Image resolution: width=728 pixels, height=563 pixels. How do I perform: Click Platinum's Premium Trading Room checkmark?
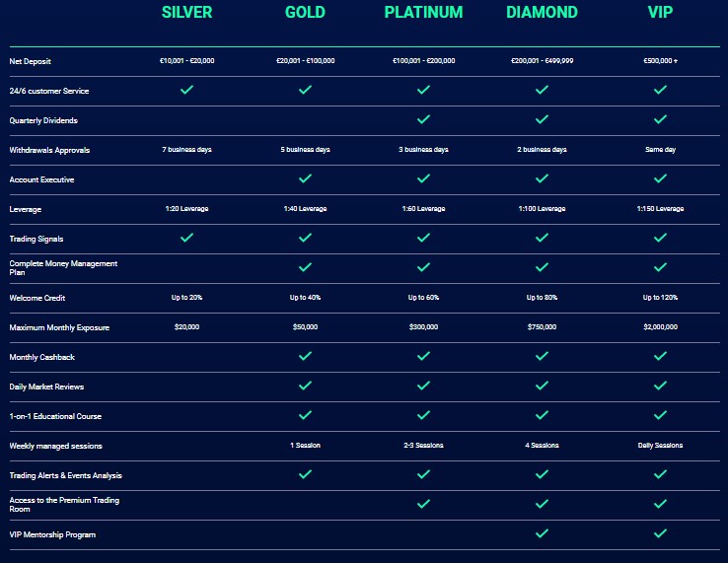click(423, 504)
